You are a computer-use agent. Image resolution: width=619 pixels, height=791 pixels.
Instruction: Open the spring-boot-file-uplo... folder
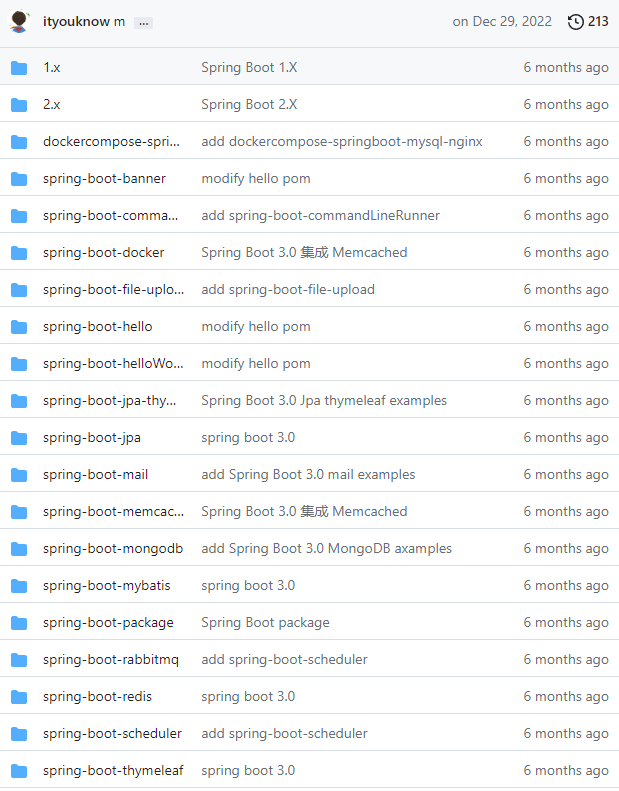pyautogui.click(x=114, y=290)
